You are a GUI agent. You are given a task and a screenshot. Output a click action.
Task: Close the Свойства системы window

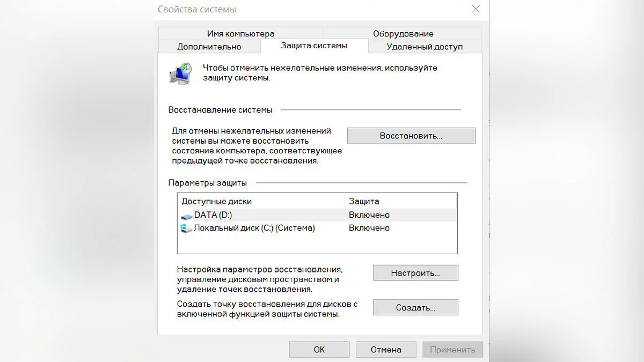click(x=475, y=9)
